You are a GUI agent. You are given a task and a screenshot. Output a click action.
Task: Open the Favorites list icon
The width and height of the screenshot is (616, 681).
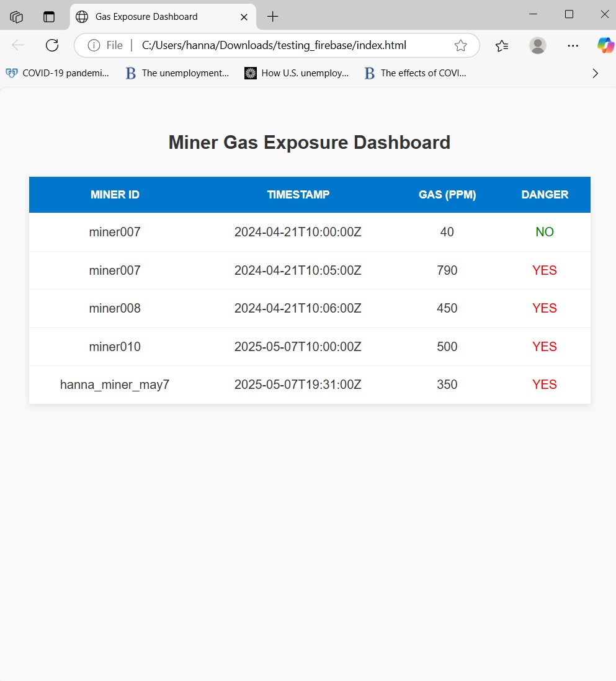[502, 45]
